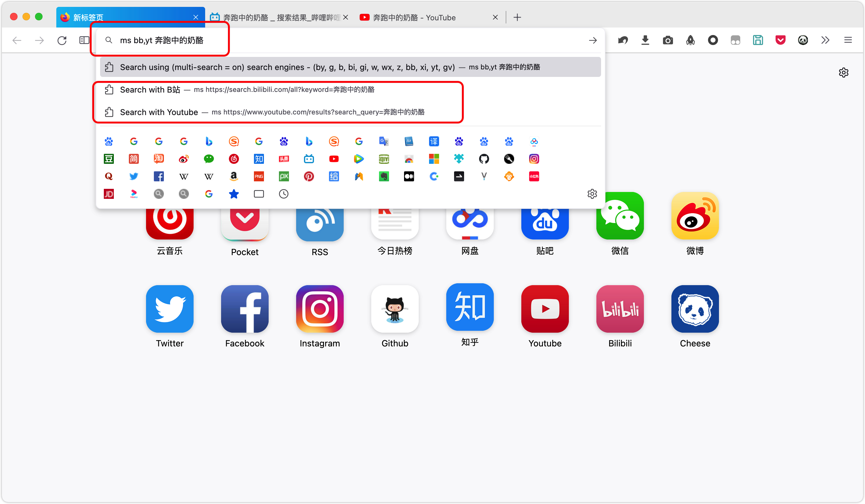Image resolution: width=865 pixels, height=504 pixels.
Task: Open the hamburger application menu
Action: tap(848, 40)
